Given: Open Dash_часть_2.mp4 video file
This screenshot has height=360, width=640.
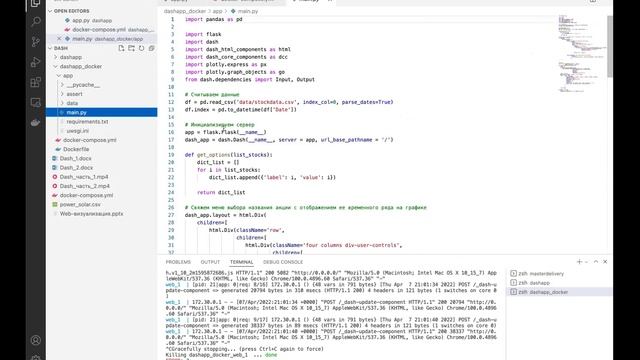Looking at the screenshot, I should pyautogui.click(x=84, y=186).
